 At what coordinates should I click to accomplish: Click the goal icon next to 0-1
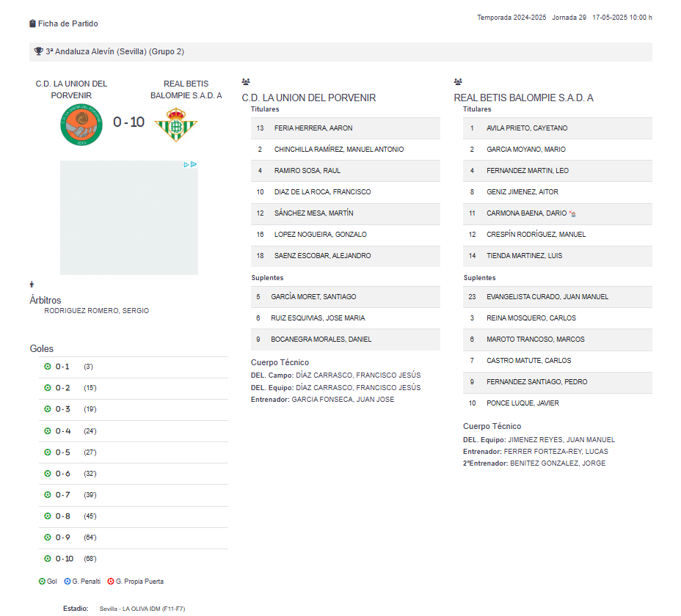pyautogui.click(x=48, y=367)
